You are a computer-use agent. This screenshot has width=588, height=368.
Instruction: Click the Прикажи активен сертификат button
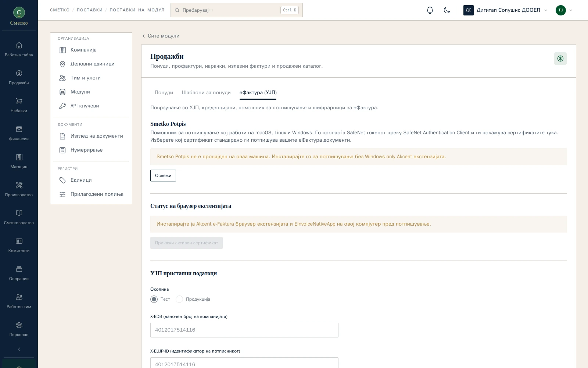pos(186,243)
